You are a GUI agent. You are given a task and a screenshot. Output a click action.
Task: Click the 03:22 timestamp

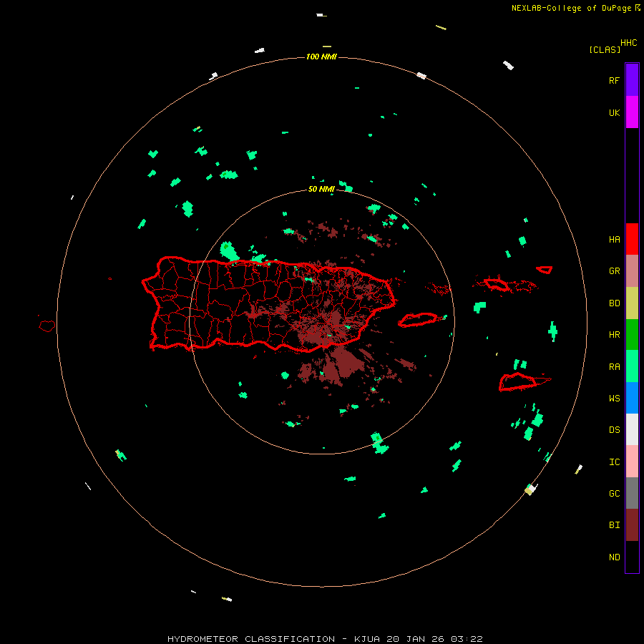[x=467, y=639]
